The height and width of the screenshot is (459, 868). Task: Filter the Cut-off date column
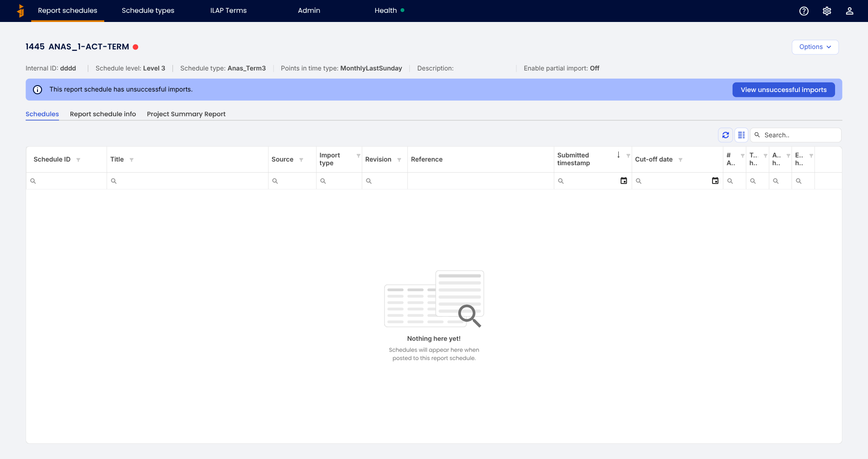click(680, 160)
